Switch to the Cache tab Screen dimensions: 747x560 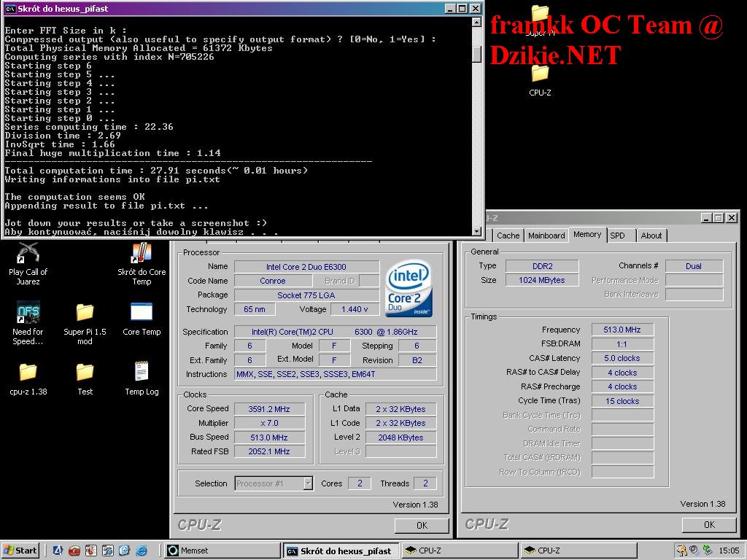click(508, 236)
